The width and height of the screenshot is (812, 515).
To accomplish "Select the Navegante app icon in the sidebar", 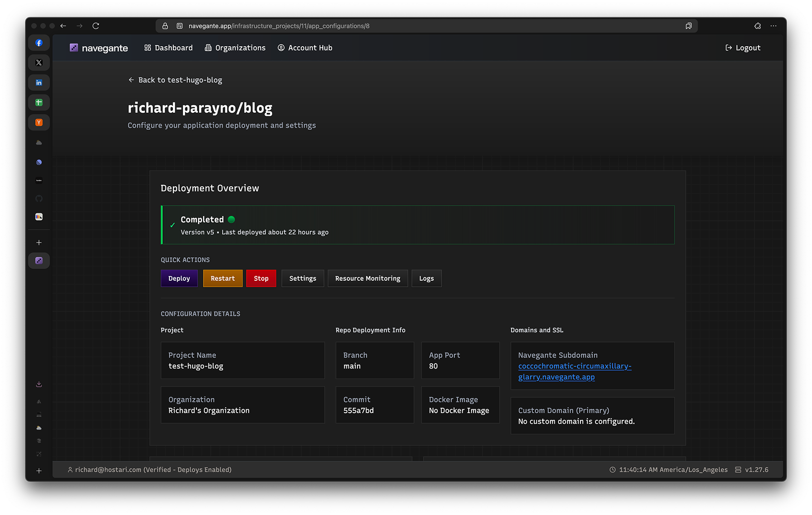I will (39, 260).
